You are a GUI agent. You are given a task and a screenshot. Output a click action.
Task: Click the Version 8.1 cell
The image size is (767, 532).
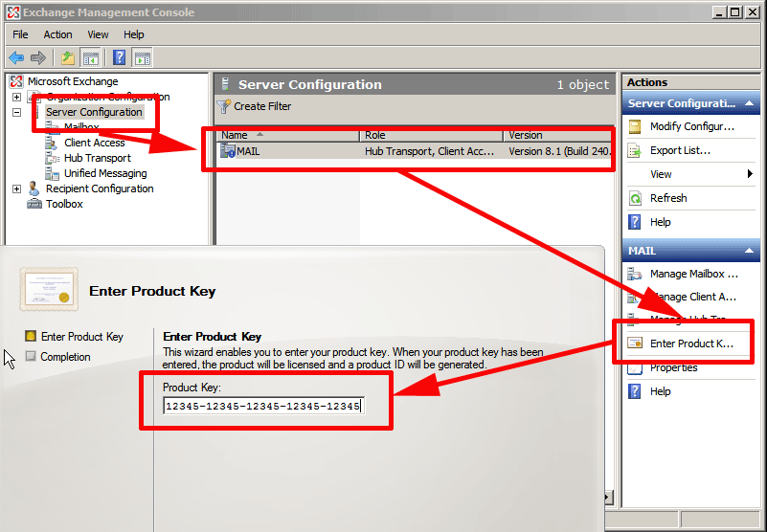point(559,151)
